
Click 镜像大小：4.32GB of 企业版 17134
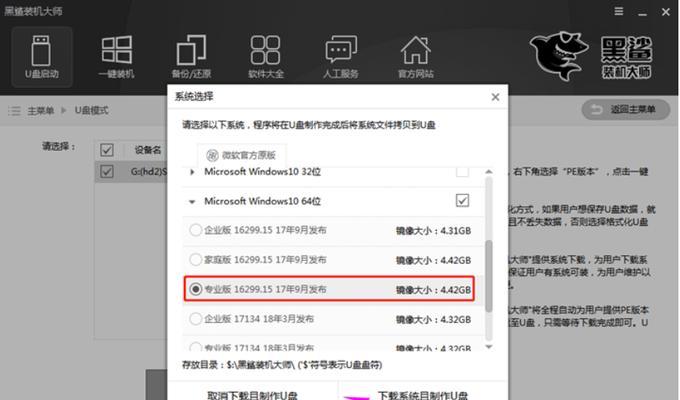(x=433, y=320)
